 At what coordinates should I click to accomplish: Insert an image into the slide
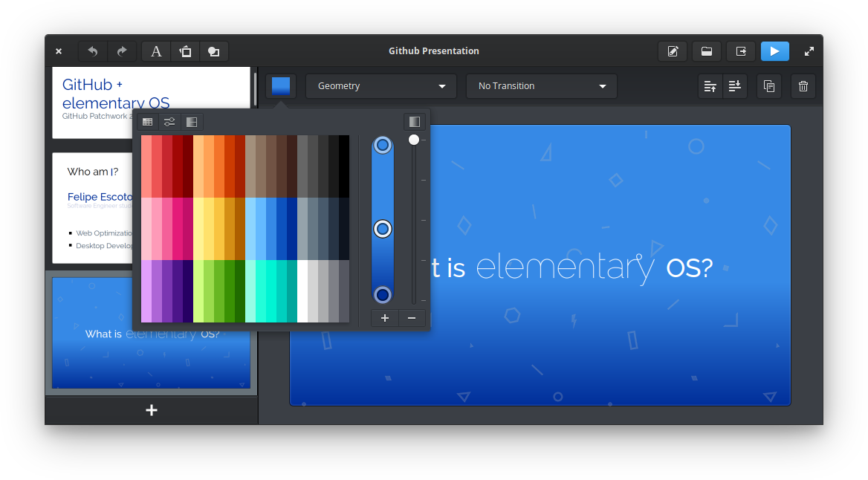186,51
